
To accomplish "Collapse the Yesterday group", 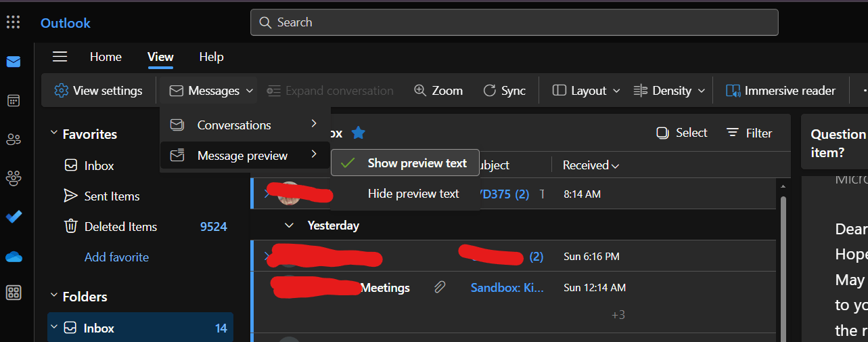I will point(290,225).
